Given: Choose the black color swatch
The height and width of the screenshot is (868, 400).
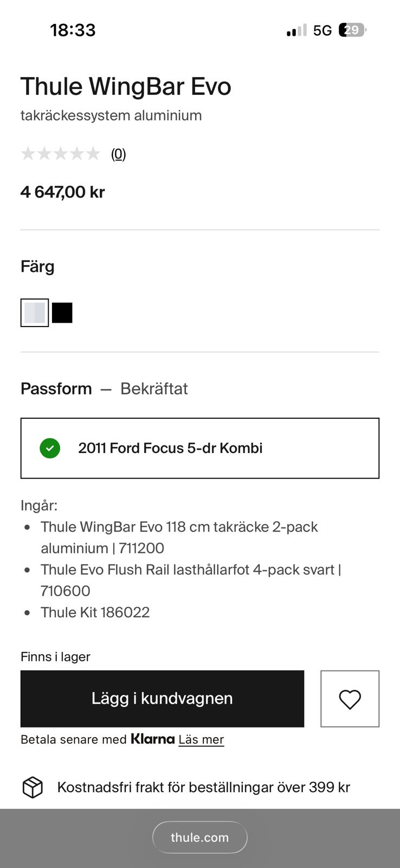Looking at the screenshot, I should [62, 312].
